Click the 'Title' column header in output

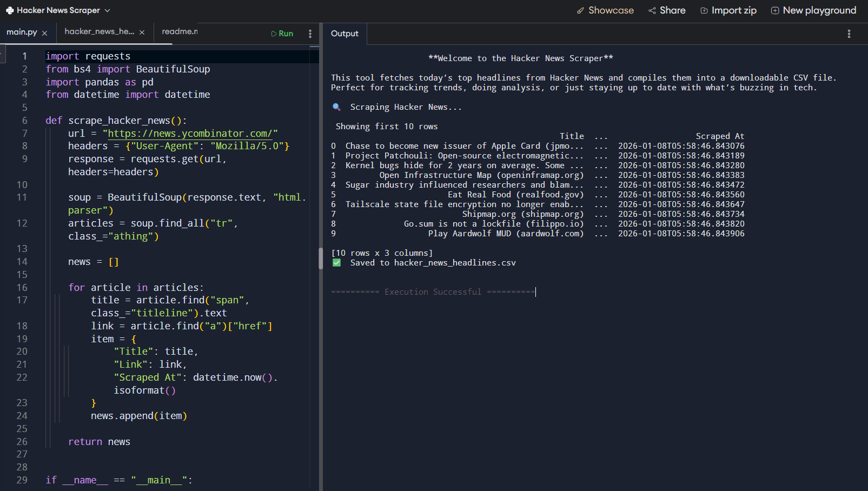click(572, 136)
